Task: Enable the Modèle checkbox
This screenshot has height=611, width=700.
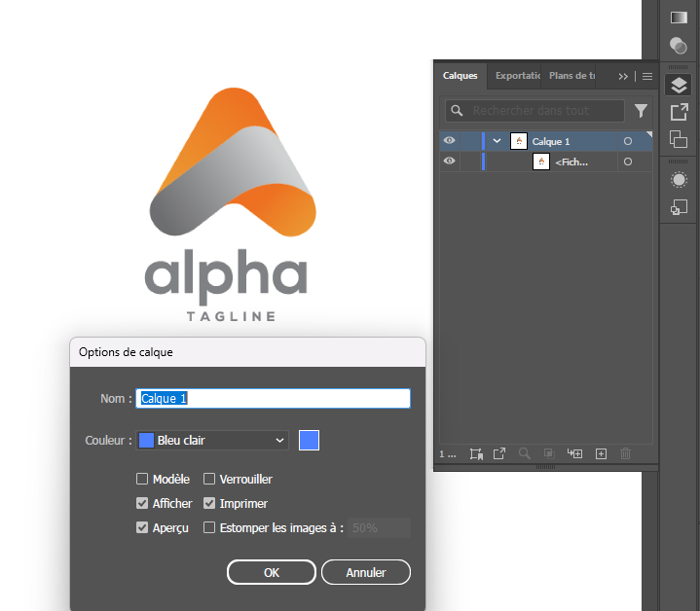Action: [143, 479]
